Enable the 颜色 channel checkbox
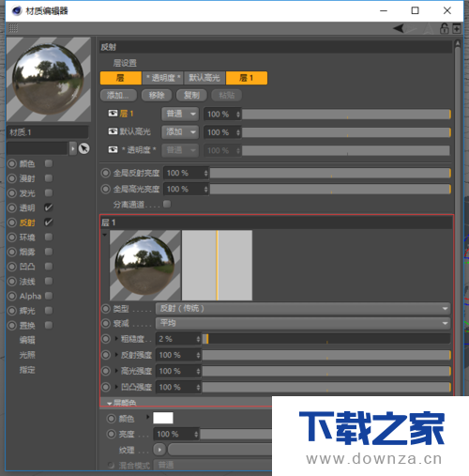469x476 pixels. [x=49, y=163]
